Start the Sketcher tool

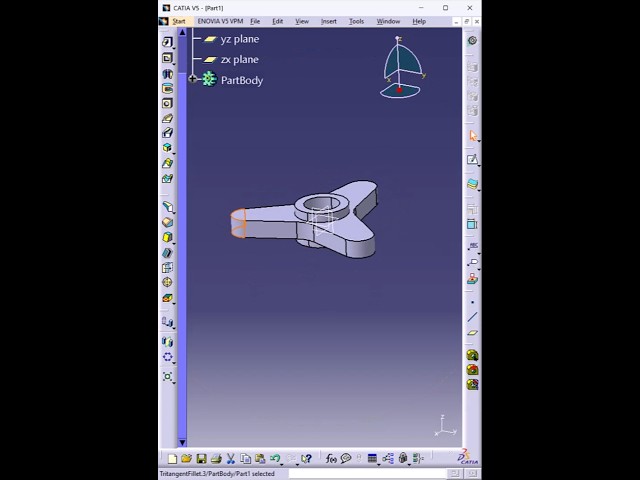472,160
